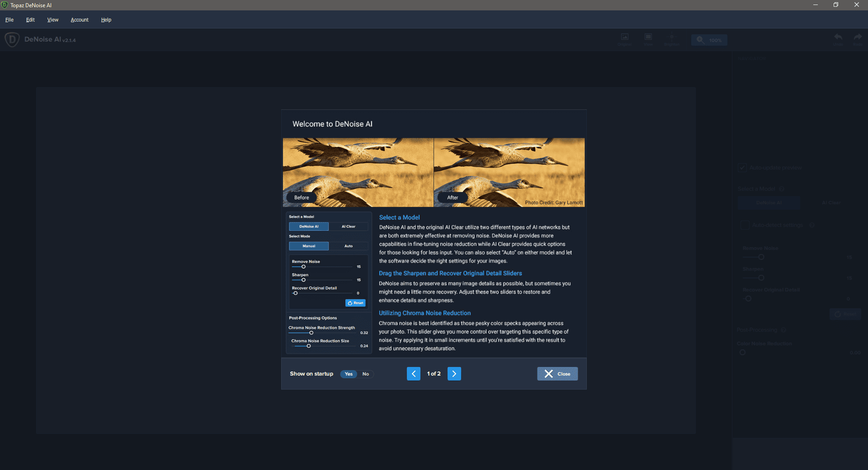Adjust the Color Noise Reduction slider
This screenshot has height=470, width=868.
[x=742, y=352]
